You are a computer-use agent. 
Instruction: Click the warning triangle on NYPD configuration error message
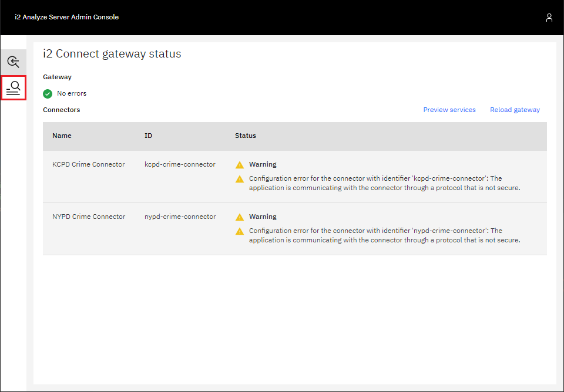click(x=240, y=231)
